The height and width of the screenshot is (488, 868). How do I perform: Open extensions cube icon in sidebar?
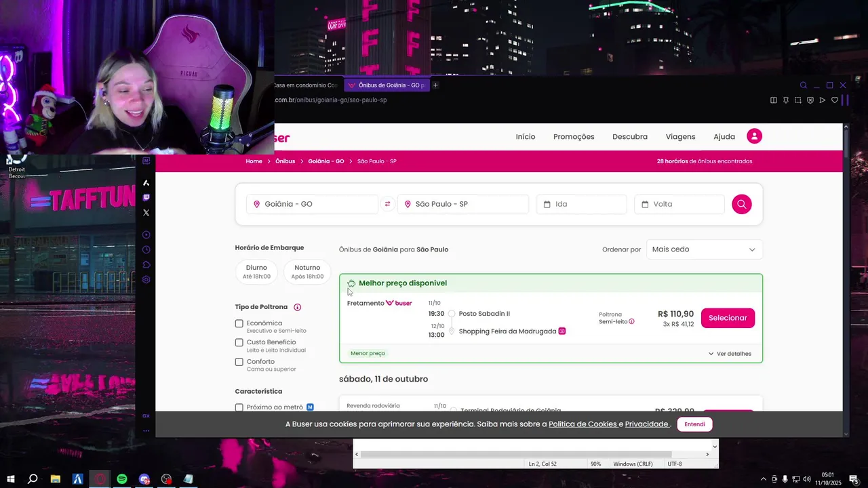(146, 264)
